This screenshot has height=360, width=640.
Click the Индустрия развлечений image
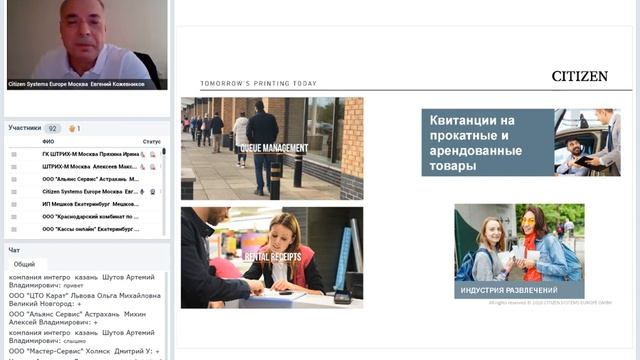click(519, 251)
